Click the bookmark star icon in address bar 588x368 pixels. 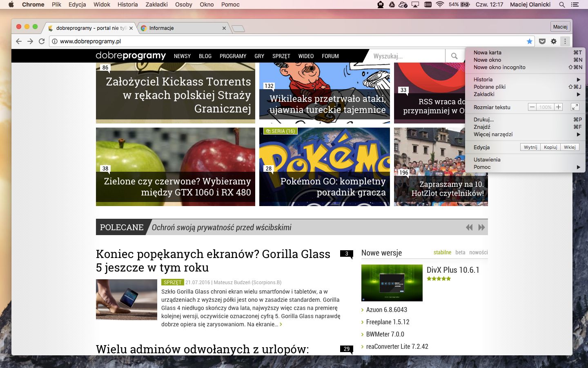(x=530, y=41)
